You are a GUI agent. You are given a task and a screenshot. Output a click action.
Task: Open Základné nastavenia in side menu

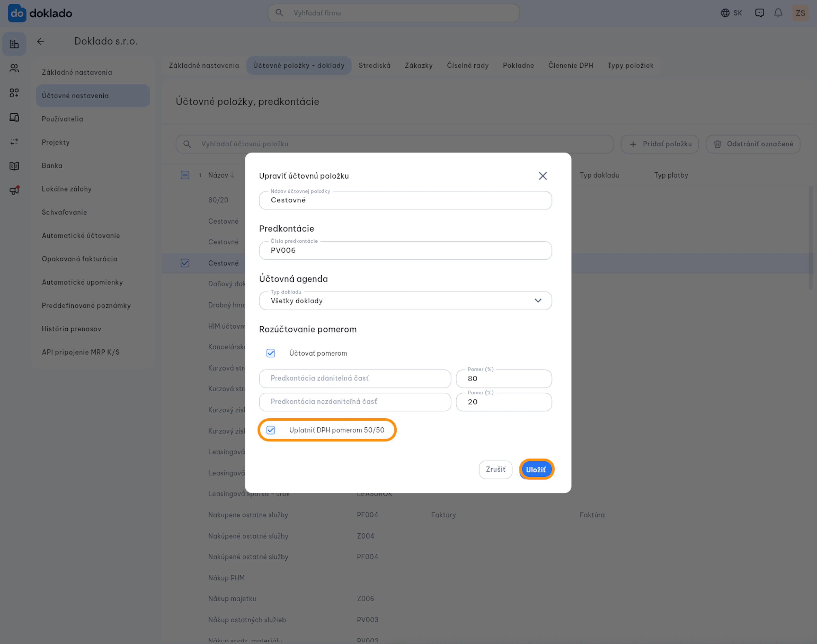93,72
